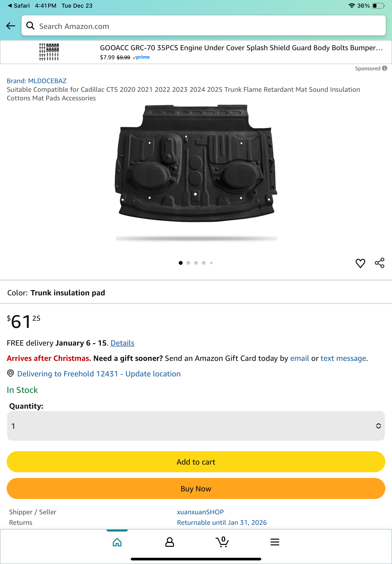Open the xuanxuanSHOP seller link

(200, 512)
